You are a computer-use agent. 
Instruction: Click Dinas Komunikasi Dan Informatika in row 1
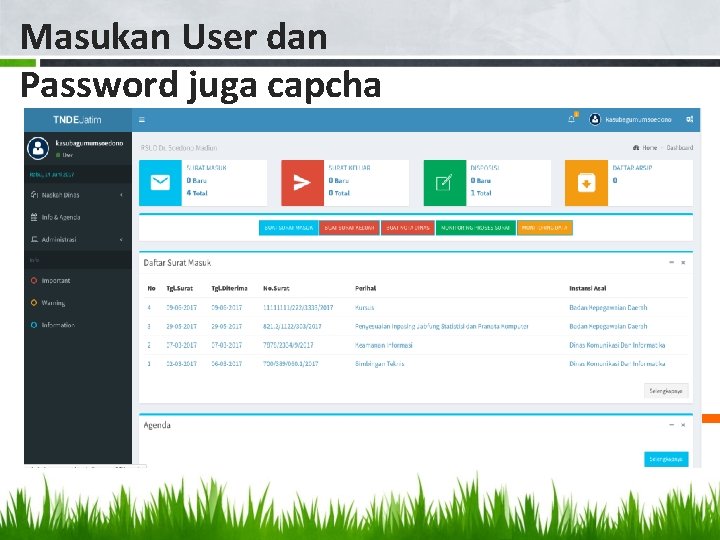[x=617, y=364]
